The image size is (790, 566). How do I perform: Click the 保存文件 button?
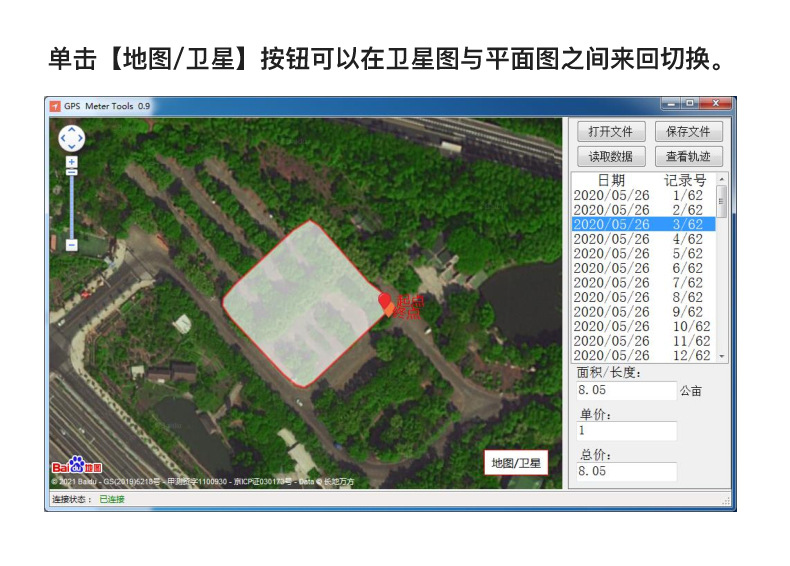688,132
